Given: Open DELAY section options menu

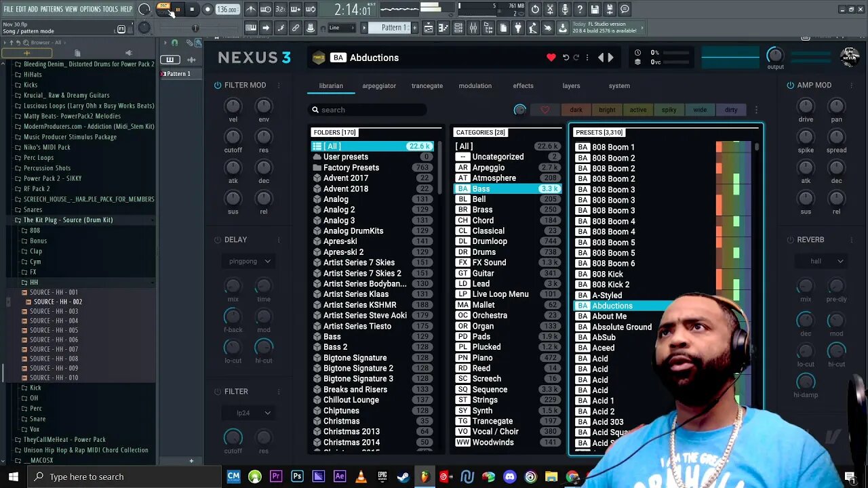Looking at the screenshot, I should coord(278,240).
